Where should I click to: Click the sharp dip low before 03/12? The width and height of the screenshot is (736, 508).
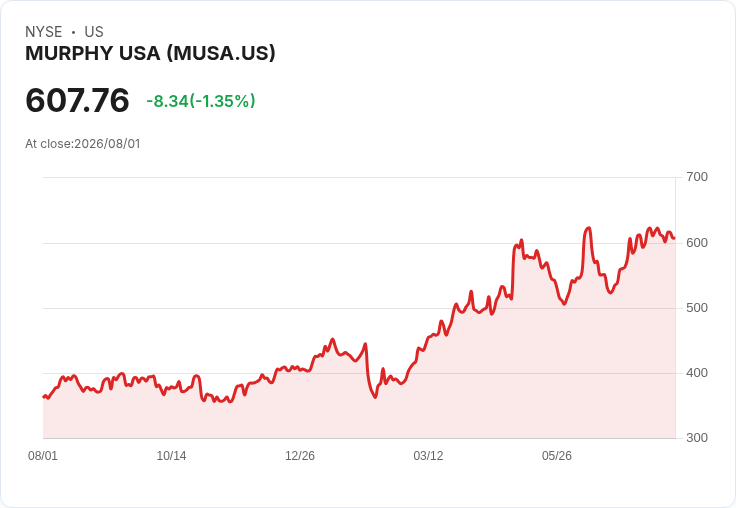[x=375, y=397]
